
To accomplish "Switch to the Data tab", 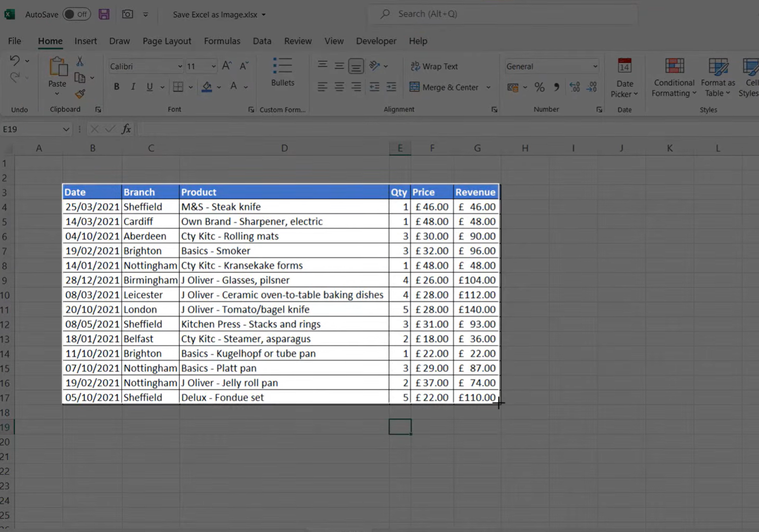I will (x=262, y=41).
